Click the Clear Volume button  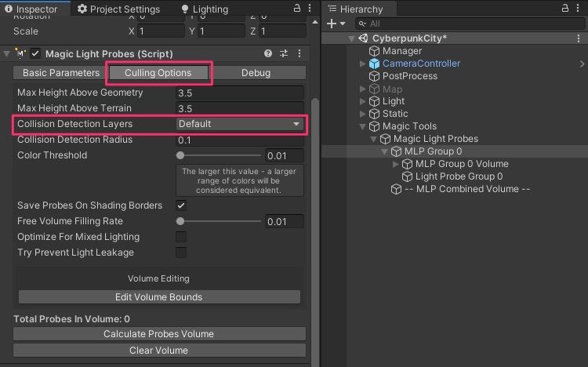[x=159, y=350]
